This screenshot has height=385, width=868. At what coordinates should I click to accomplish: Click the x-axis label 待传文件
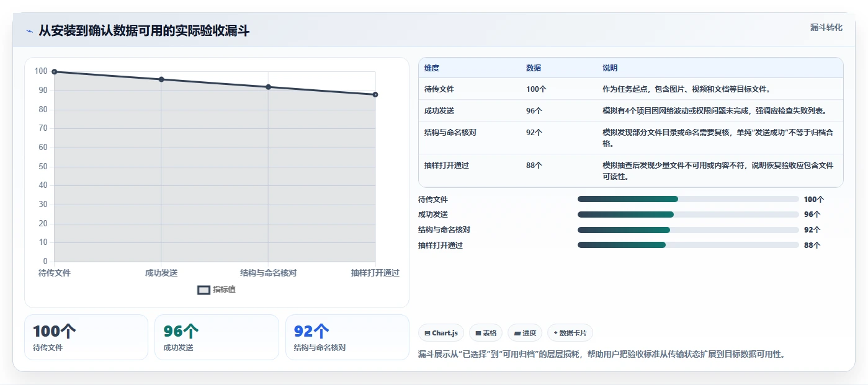(55, 273)
